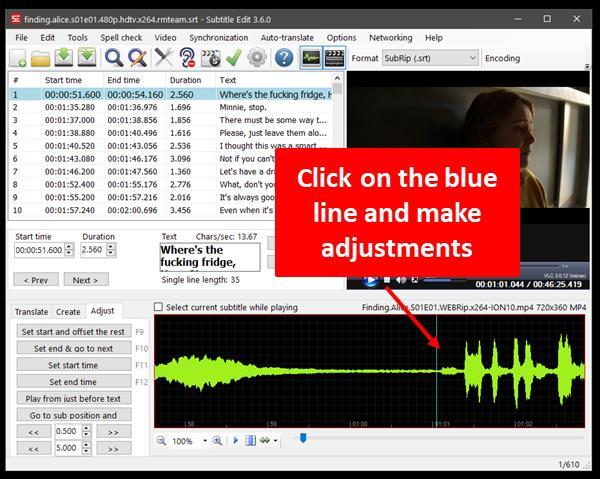The height and width of the screenshot is (479, 600).
Task: Open a subtitle file via folder icon
Action: (x=41, y=58)
